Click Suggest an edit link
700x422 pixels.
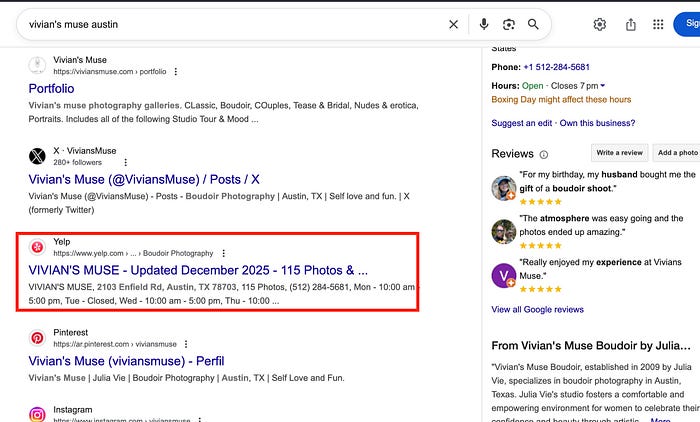[521, 123]
